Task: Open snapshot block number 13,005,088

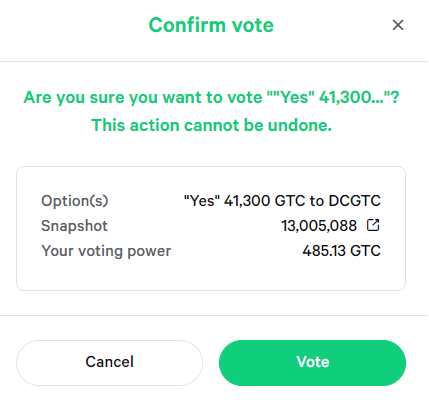Action: click(x=319, y=226)
